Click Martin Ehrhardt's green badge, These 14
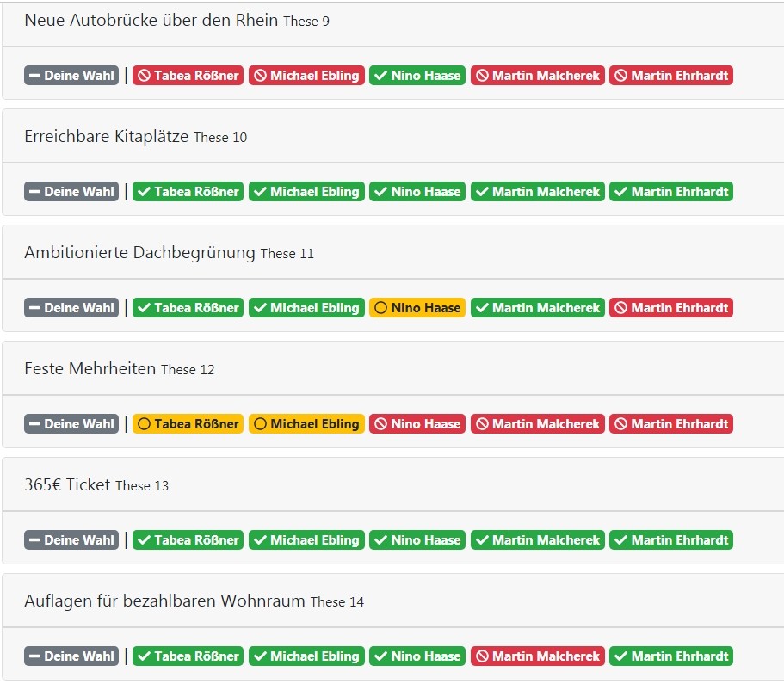 [x=671, y=656]
